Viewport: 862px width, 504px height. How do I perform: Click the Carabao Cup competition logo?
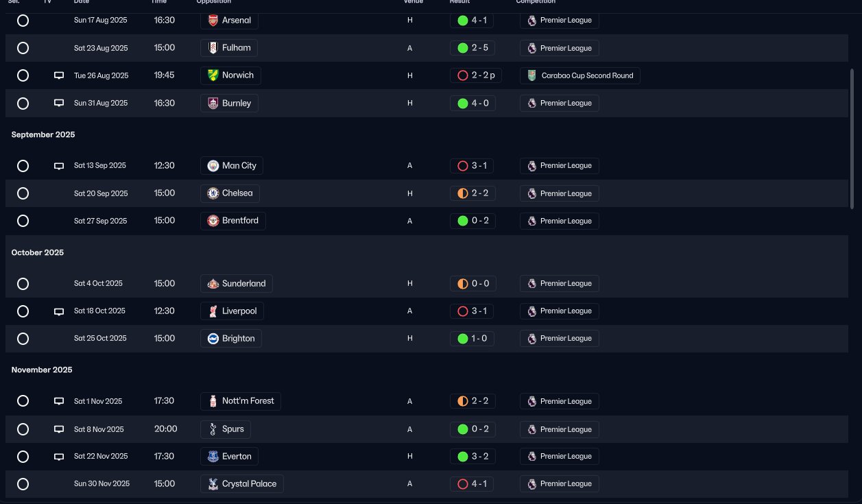pyautogui.click(x=531, y=75)
